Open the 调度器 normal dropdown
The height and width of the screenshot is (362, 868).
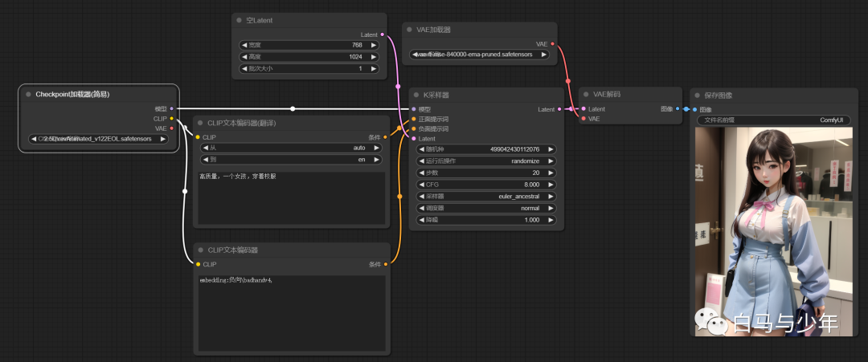[485, 208]
